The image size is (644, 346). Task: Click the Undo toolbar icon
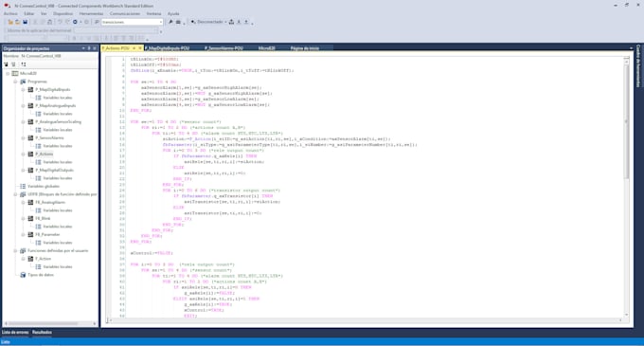click(60, 22)
